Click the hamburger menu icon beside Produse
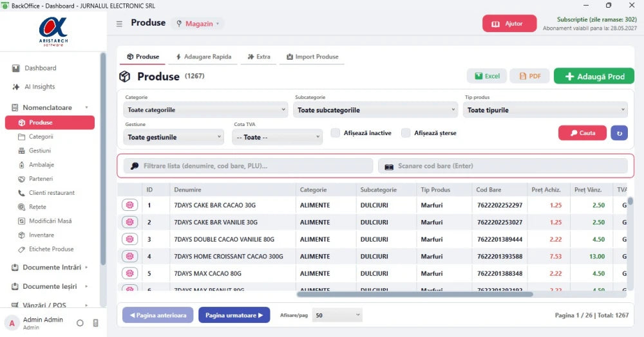 pos(120,24)
